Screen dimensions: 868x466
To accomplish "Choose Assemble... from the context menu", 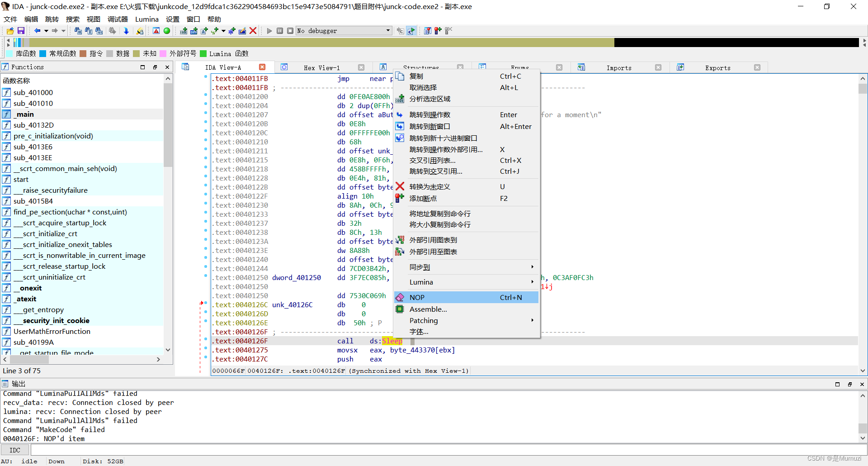I will [466, 309].
